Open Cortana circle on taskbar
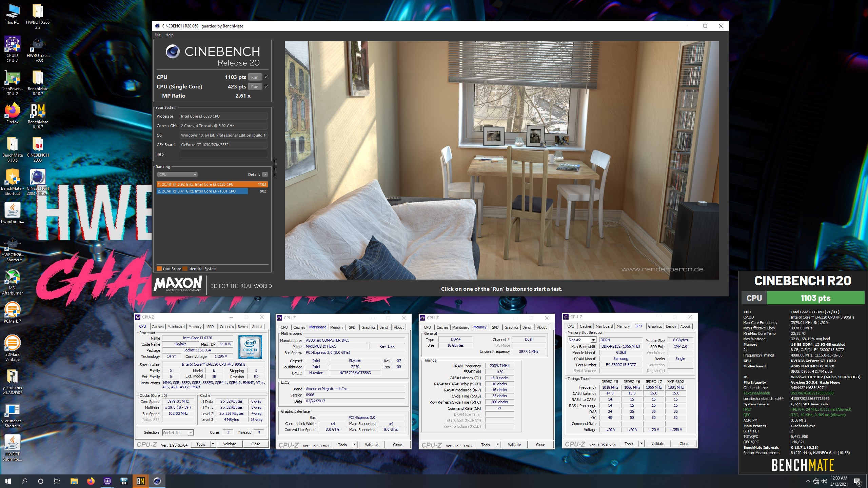868x488 pixels. tap(41, 481)
